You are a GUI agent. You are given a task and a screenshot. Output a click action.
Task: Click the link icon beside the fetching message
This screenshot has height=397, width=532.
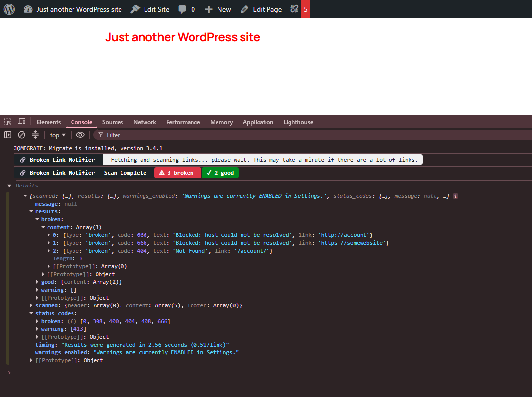click(x=23, y=160)
